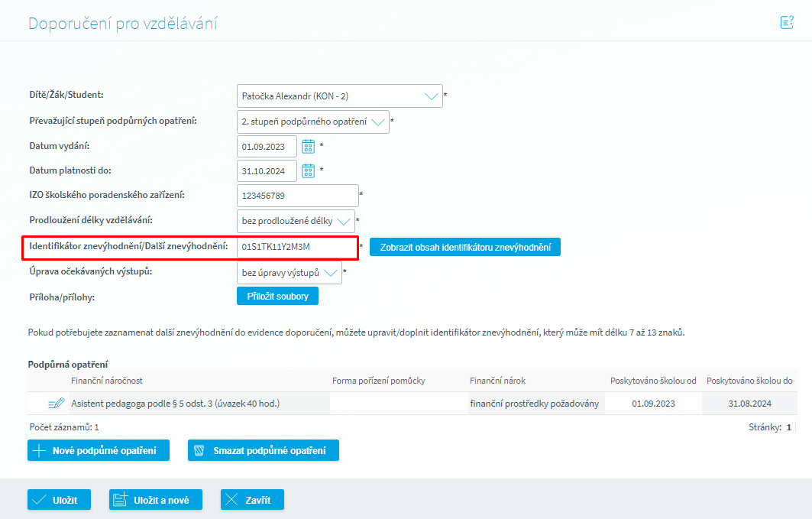
Task: Click the Uložit a nové button
Action: click(155, 500)
